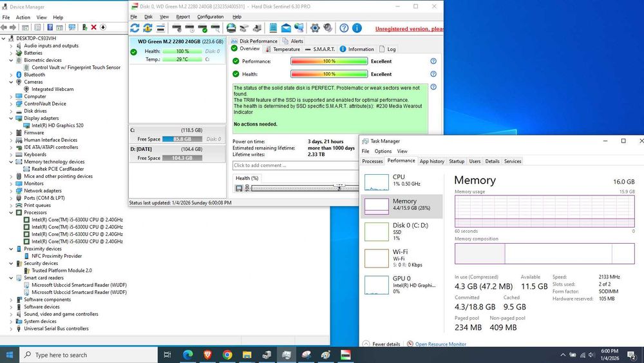Switch to the Temperature tab
The height and width of the screenshot is (363, 644).
coord(283,49)
